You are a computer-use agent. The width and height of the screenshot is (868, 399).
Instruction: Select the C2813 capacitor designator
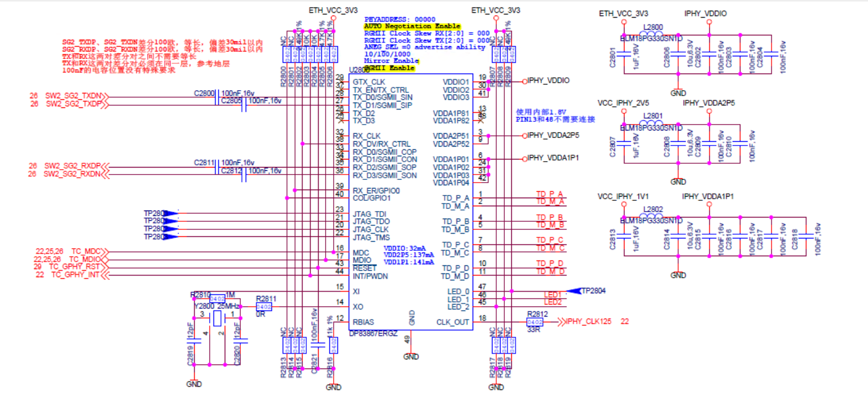612,240
